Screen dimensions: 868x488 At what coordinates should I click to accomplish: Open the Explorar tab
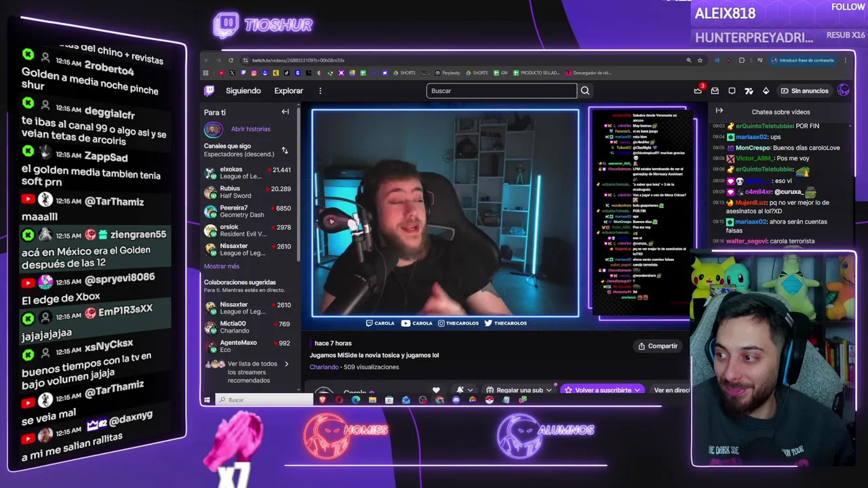[x=288, y=91]
